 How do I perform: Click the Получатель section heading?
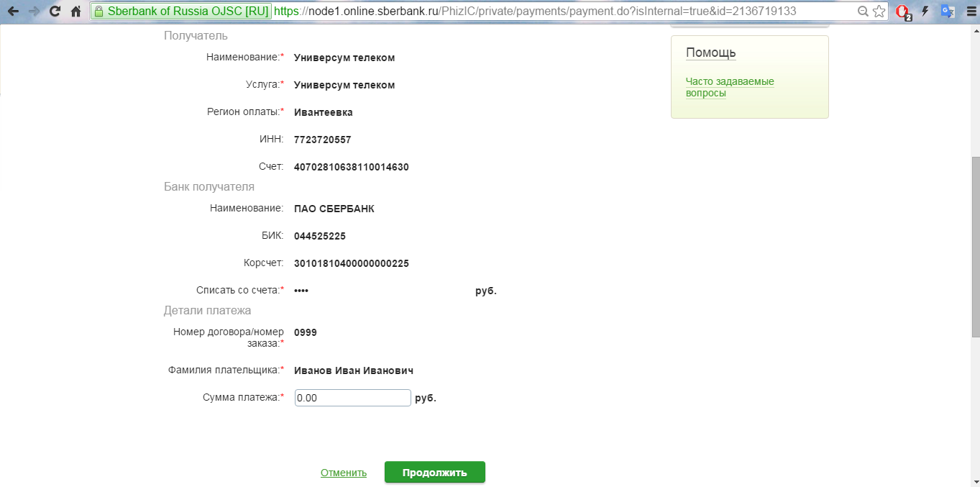pos(196,35)
